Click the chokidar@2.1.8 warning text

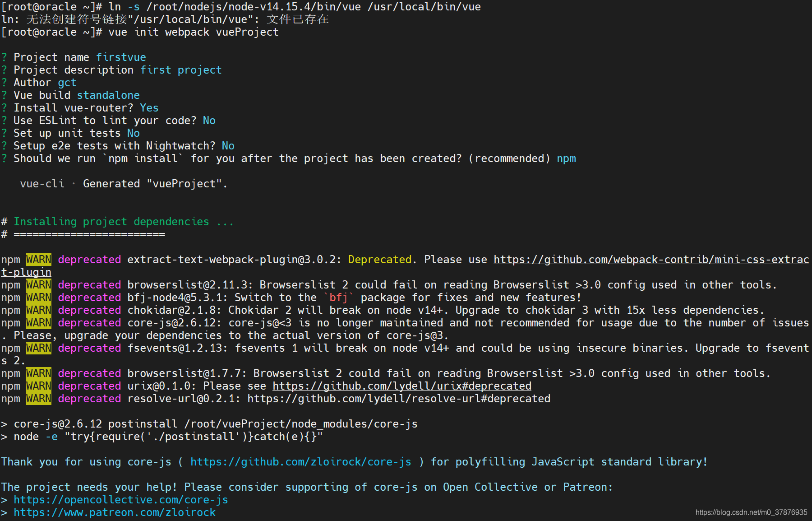[x=446, y=310]
